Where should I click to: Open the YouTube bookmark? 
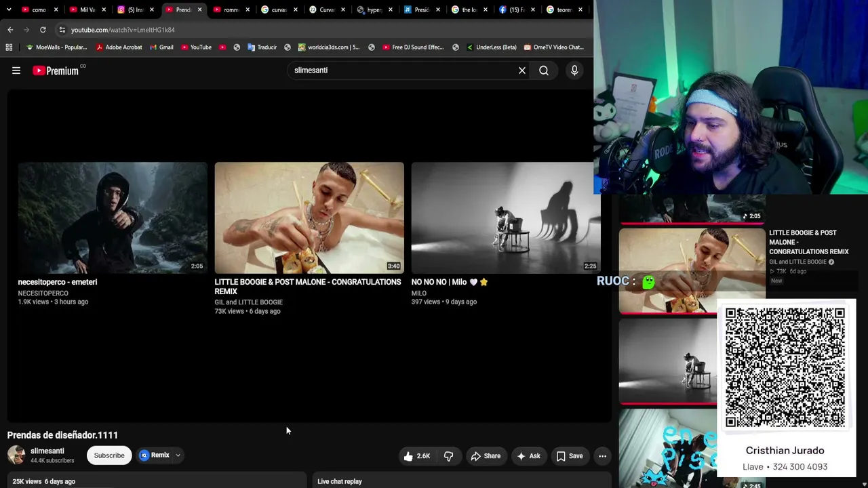[196, 47]
